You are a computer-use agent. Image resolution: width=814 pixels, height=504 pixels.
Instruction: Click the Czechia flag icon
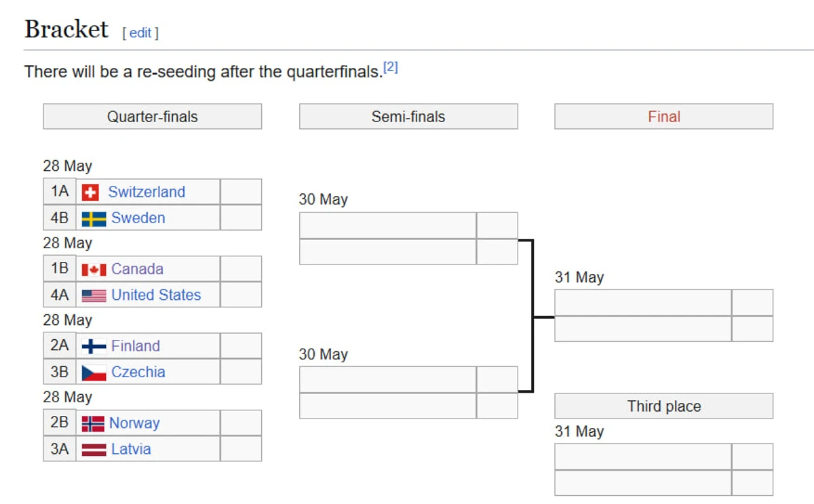[x=94, y=372]
